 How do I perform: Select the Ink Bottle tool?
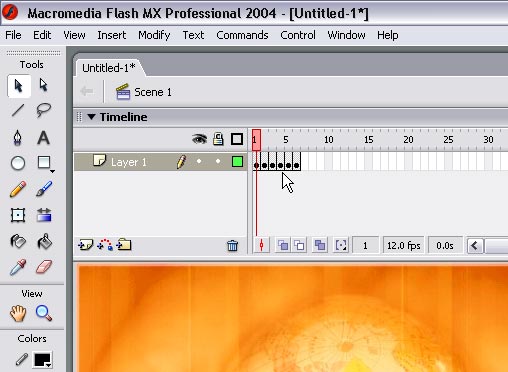(18, 241)
